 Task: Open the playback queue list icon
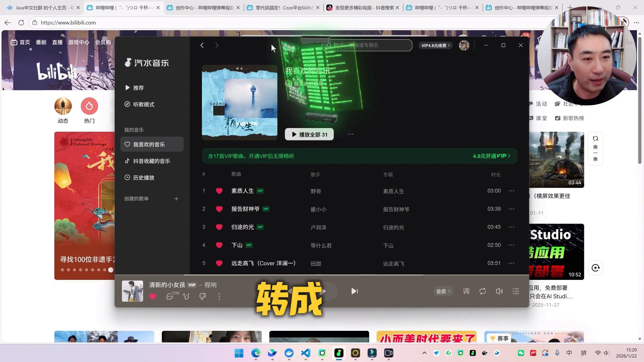coord(516,291)
